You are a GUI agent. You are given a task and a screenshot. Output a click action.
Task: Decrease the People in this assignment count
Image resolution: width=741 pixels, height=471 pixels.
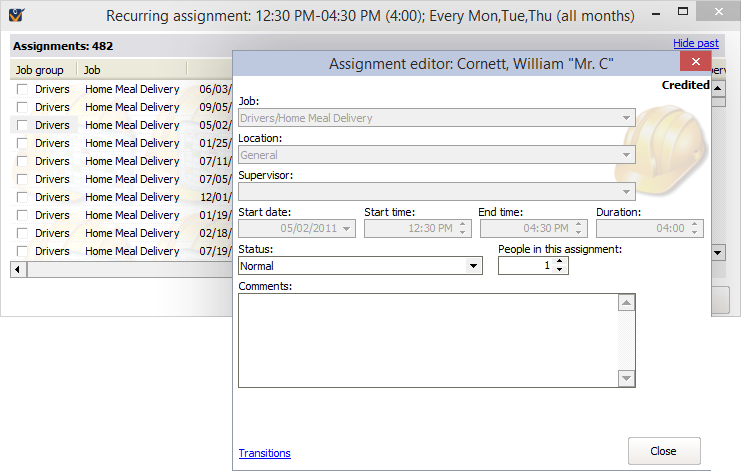coord(560,271)
